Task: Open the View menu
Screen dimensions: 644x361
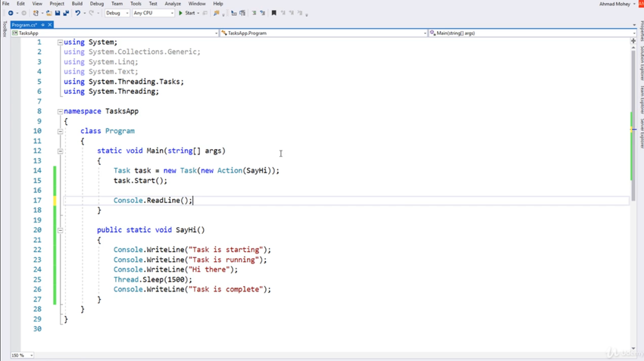Action: click(37, 4)
